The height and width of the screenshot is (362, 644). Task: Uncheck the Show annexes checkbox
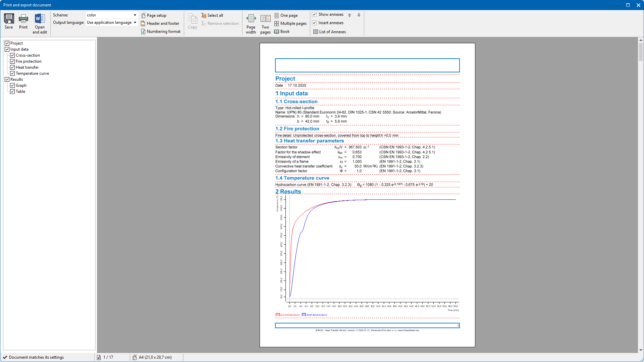pos(314,14)
